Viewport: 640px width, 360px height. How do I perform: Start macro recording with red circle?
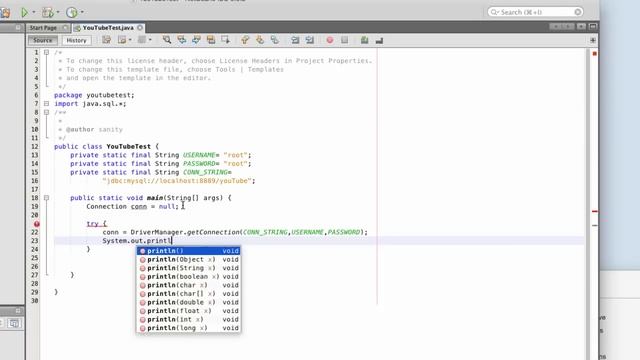[x=330, y=40]
